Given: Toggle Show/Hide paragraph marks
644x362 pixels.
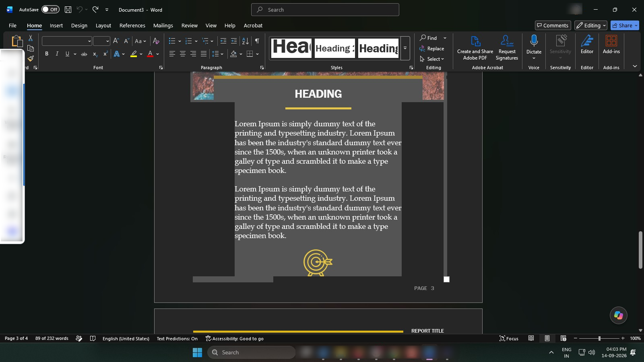Looking at the screenshot, I should tap(257, 41).
